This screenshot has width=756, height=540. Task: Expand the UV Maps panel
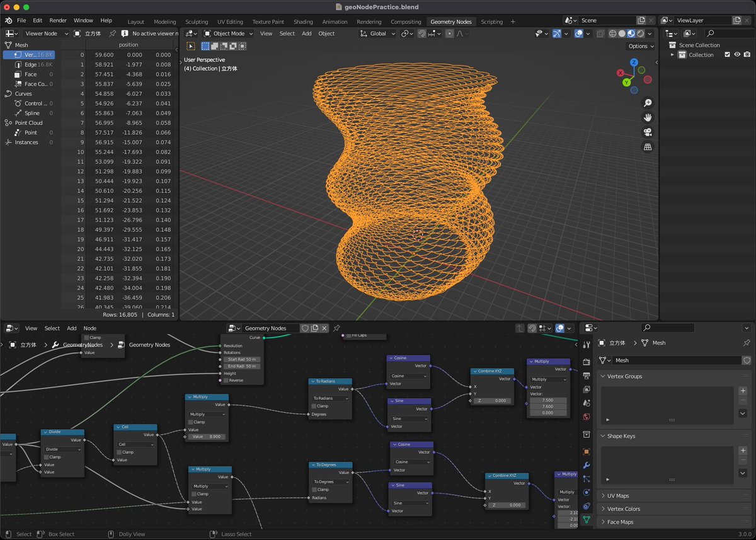pos(618,496)
